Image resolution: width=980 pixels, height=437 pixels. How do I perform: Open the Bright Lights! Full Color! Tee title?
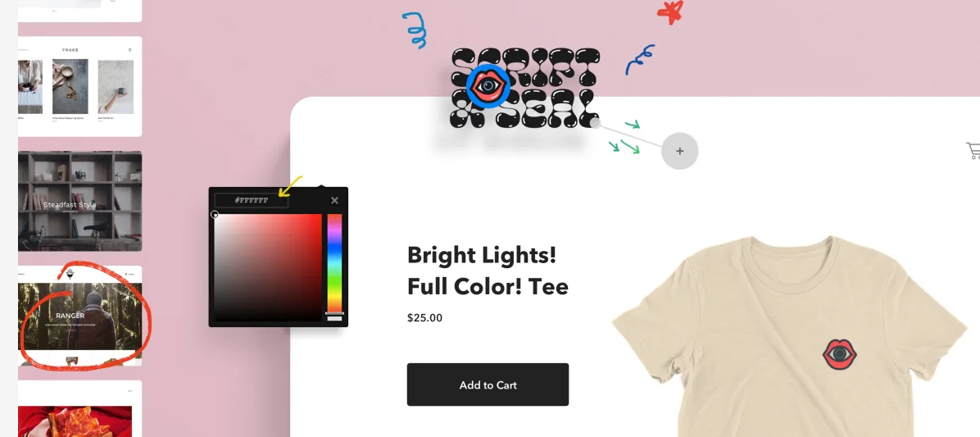click(x=488, y=271)
